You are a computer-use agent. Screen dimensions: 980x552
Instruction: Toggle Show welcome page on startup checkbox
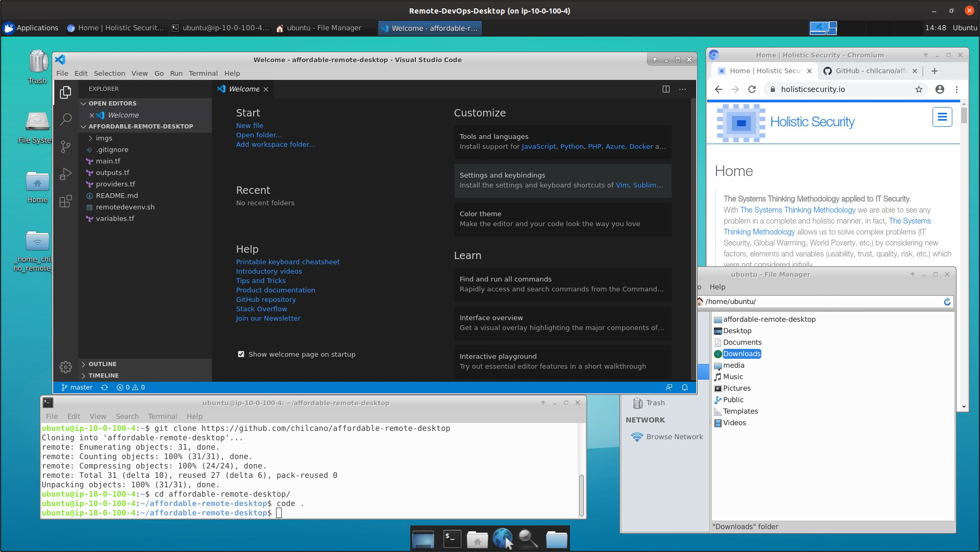coord(241,354)
